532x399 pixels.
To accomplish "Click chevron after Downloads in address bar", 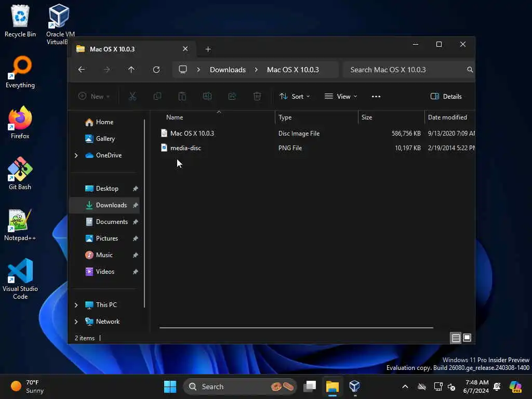I will click(x=256, y=70).
